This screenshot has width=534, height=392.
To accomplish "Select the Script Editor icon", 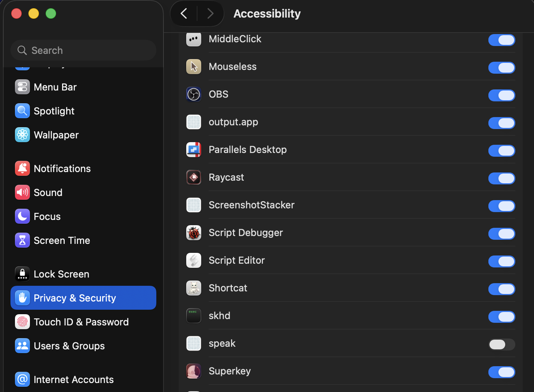I will 193,260.
